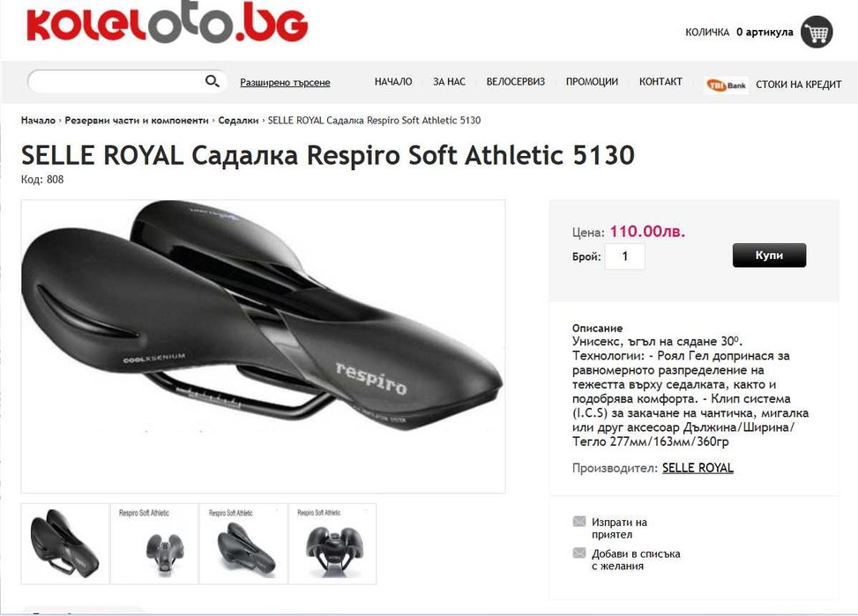Screen dimensions: 858x616
Task: Go to the НАЧАЛО menu item
Action: [x=393, y=81]
